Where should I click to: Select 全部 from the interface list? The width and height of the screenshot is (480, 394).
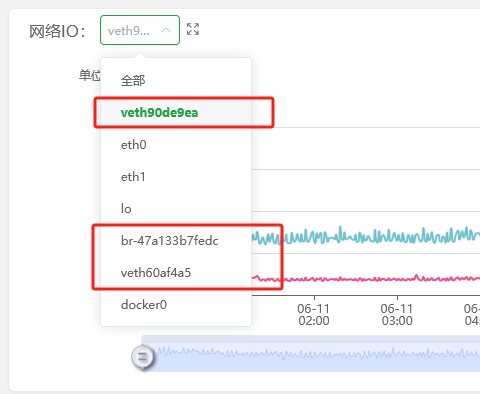(176, 80)
